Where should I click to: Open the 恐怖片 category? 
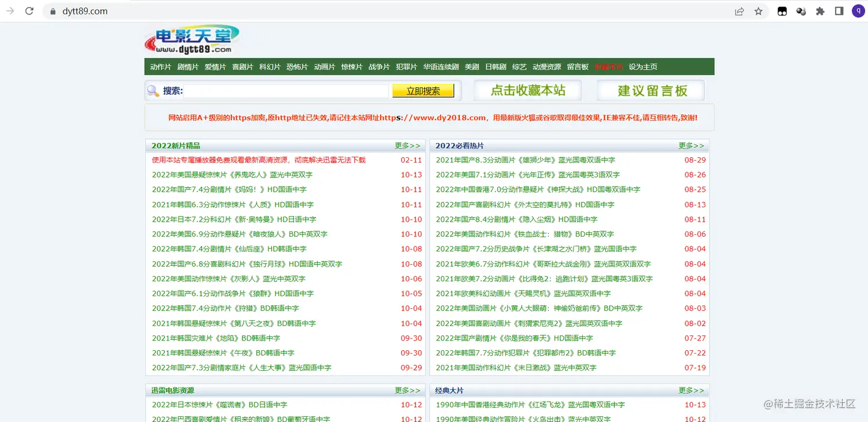point(297,67)
